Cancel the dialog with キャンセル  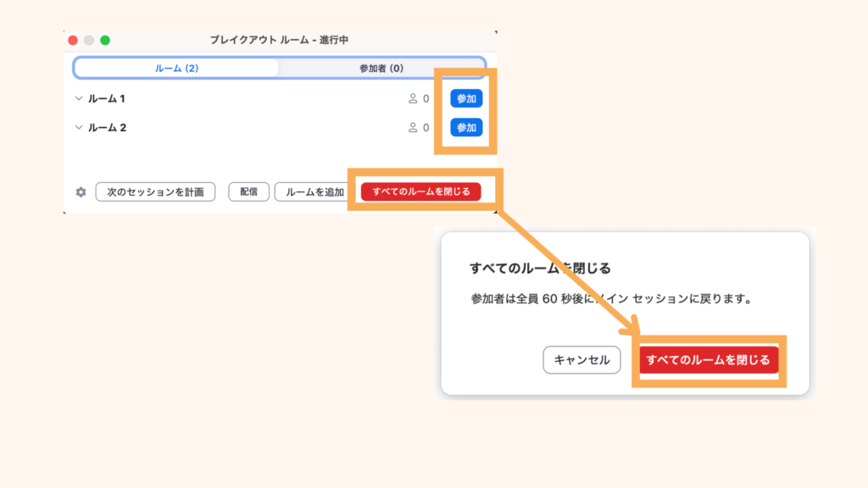point(581,360)
